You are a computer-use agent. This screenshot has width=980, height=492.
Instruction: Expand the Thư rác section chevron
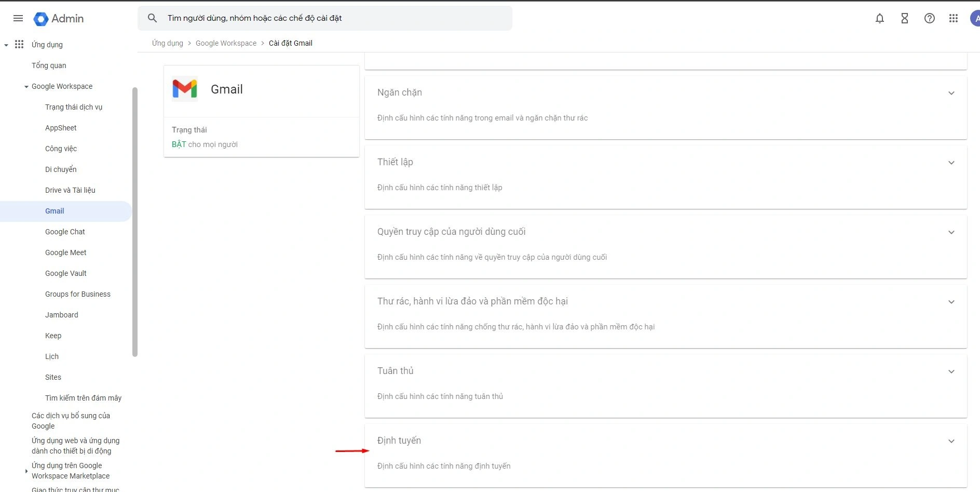pos(951,302)
